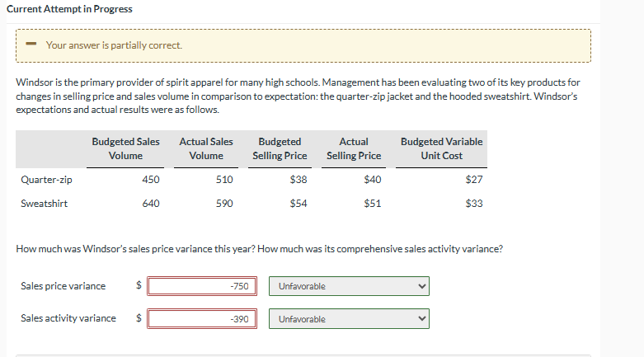Click the Sweatshirt row label

click(44, 204)
